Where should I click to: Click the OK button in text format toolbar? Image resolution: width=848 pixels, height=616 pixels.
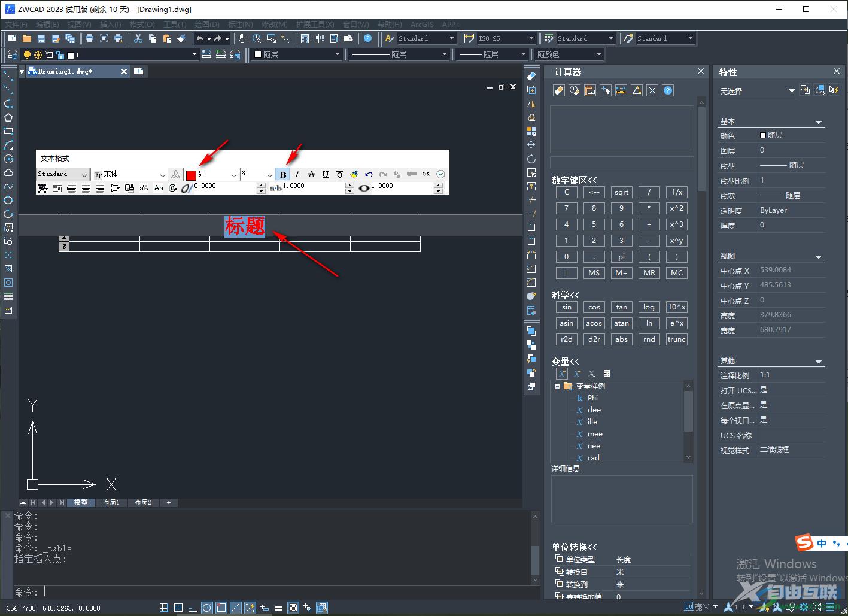click(425, 174)
